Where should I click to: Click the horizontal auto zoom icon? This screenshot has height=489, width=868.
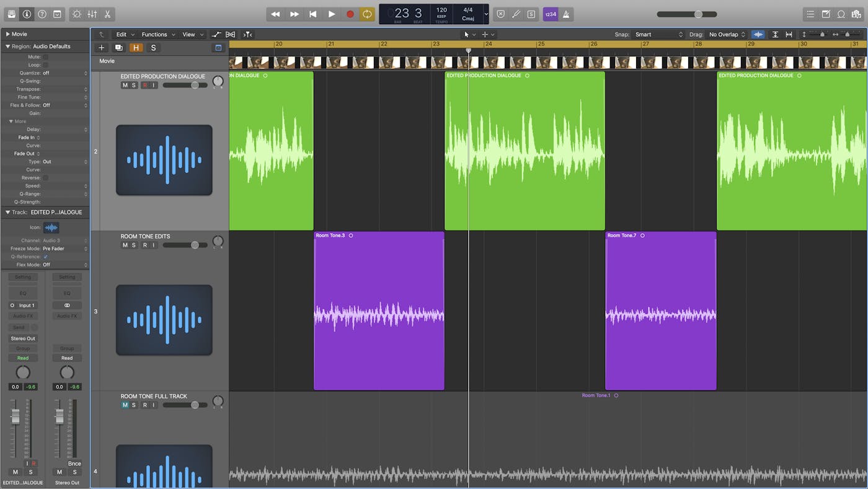789,34
